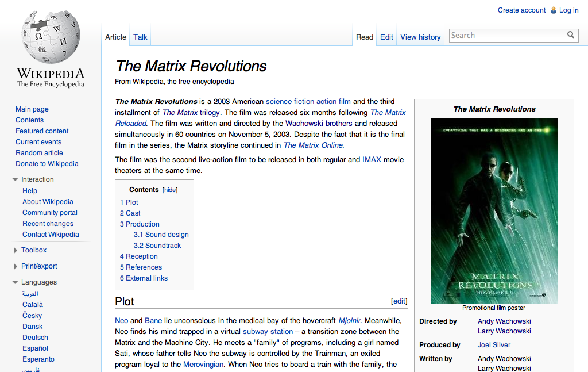The height and width of the screenshot is (372, 588).
Task: Switch to Deutsch language version
Action: coord(35,337)
